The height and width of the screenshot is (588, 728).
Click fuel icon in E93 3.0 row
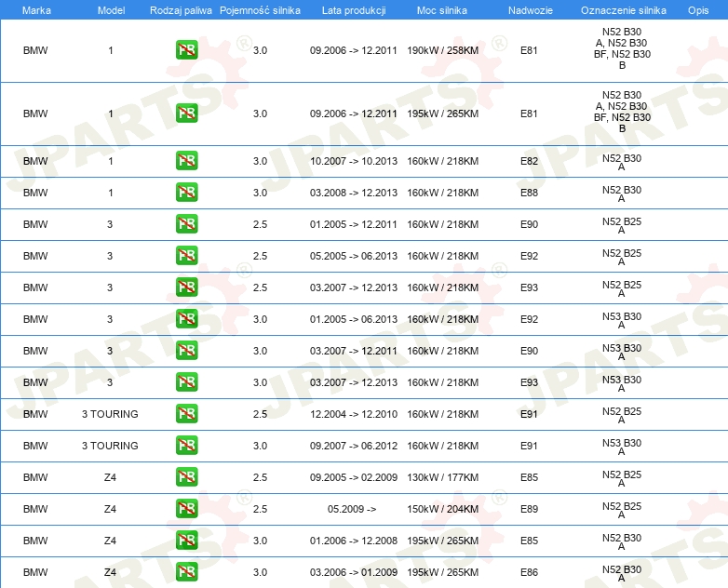[186, 382]
